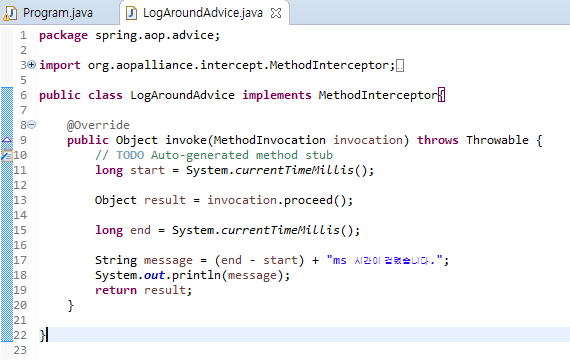Viewport: 570px width, 360px height.
Task: Click the TODO task marker on line 10
Action: [x=7, y=155]
